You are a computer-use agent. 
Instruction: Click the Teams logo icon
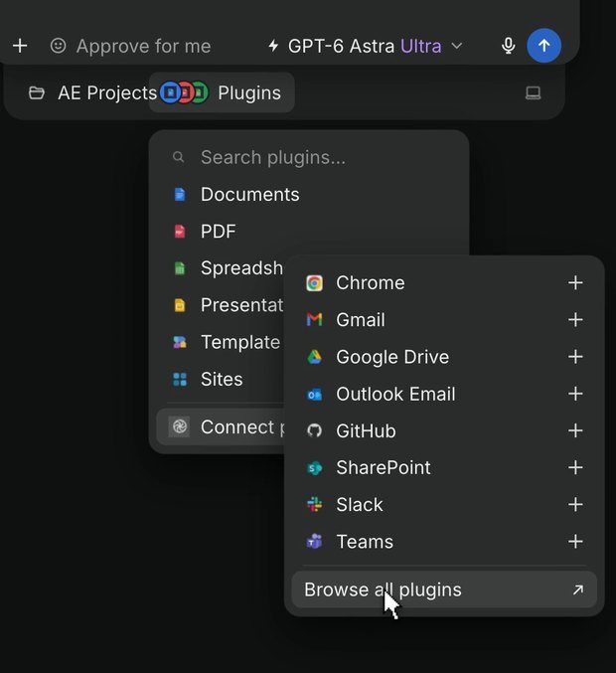coord(314,541)
